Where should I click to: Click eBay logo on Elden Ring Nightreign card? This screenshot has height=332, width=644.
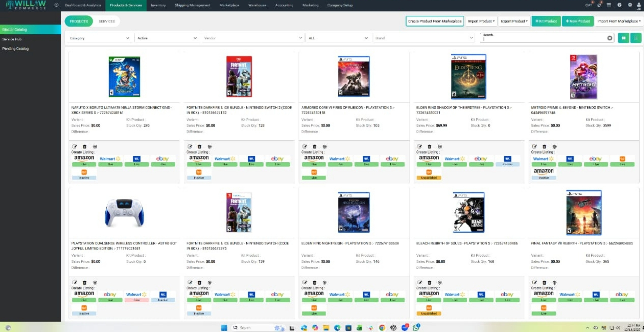point(392,294)
